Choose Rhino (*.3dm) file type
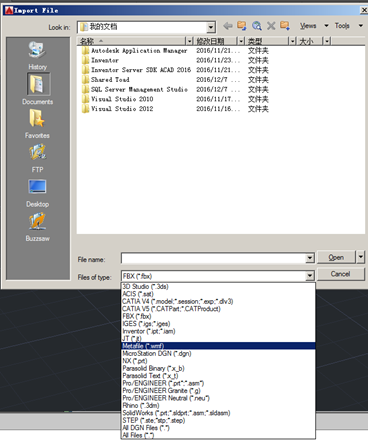The image size is (368, 441). coord(218,405)
